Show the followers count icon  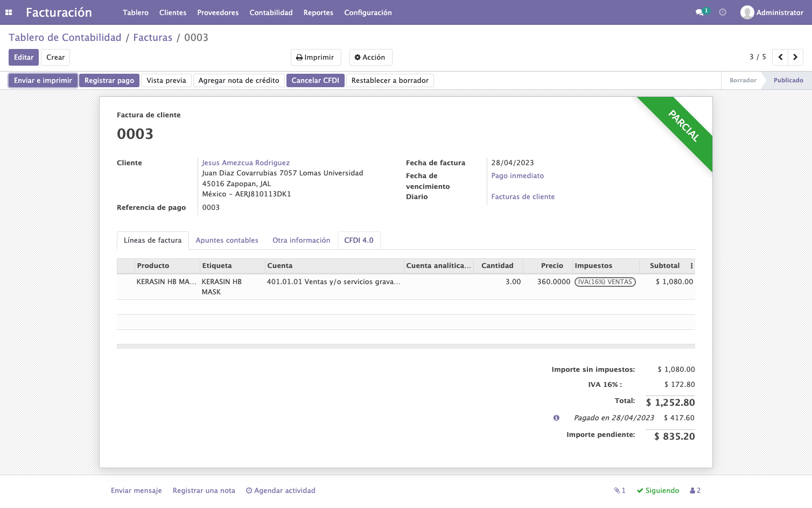695,490
